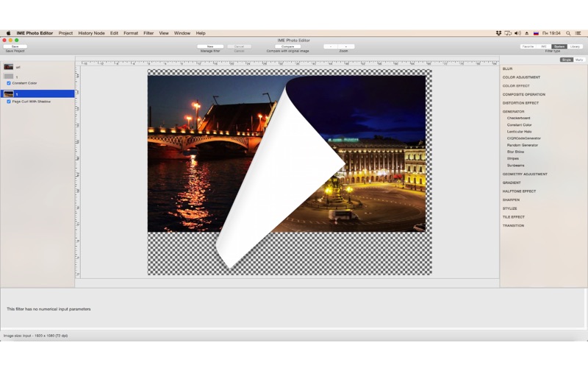Viewport: 588px width, 368px height.
Task: Uncheck Page Curl With Shadow checkbox
Action: 9,102
